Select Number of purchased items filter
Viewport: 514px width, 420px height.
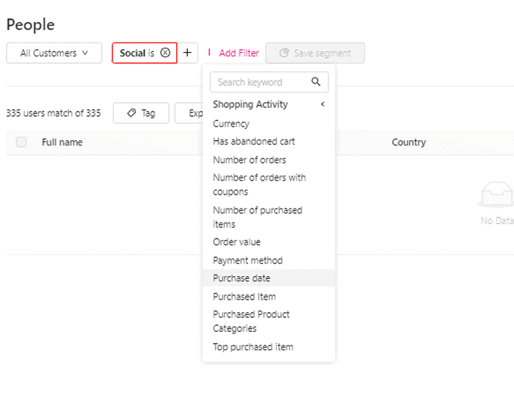click(257, 217)
